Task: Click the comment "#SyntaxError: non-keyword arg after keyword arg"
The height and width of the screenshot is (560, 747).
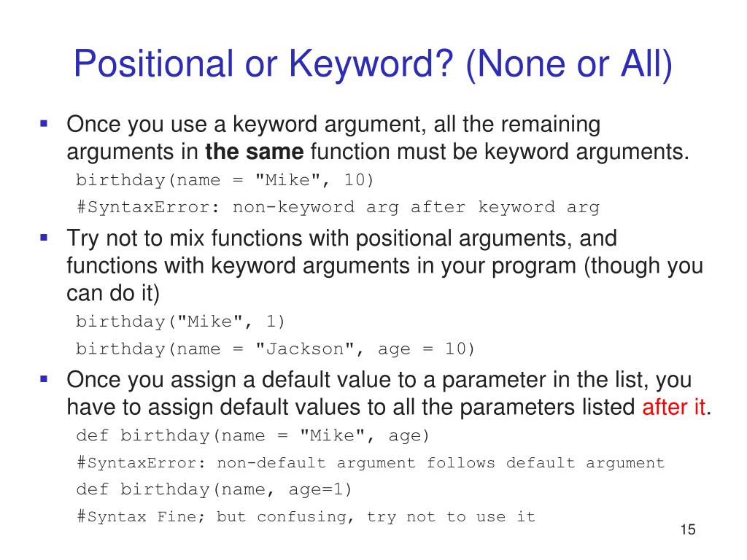Action: [338, 207]
